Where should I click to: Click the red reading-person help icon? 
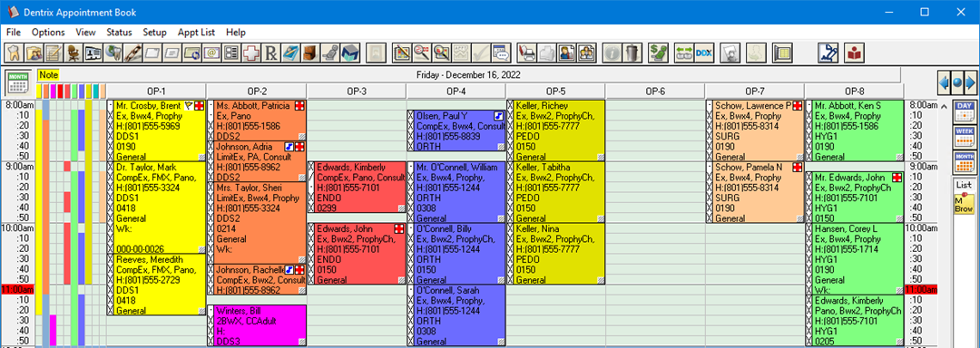(x=855, y=53)
